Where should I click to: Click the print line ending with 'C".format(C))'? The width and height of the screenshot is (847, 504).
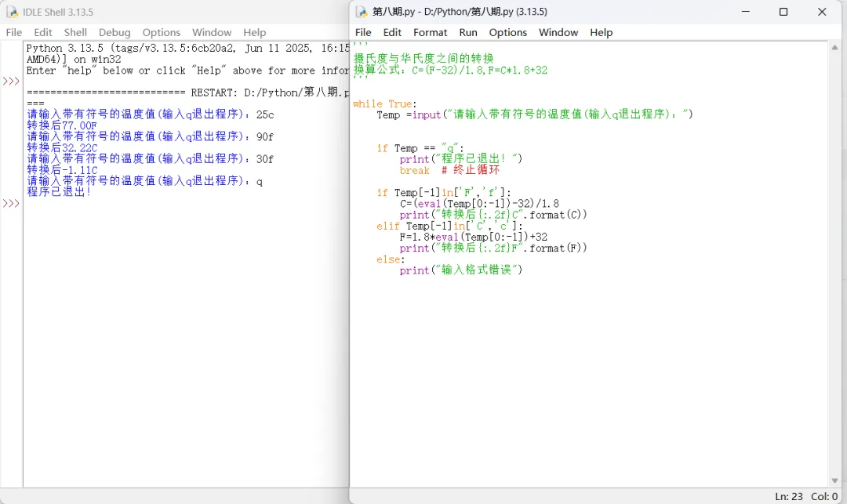click(x=493, y=215)
